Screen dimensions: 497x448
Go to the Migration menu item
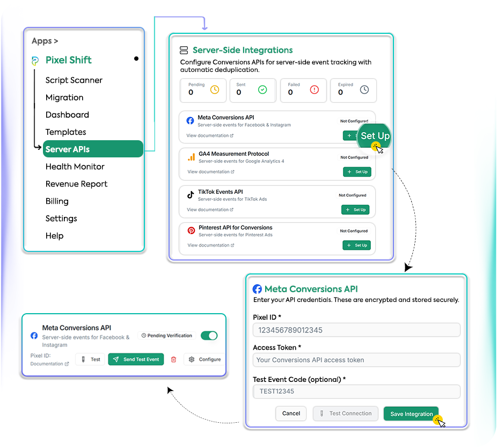[x=64, y=97]
